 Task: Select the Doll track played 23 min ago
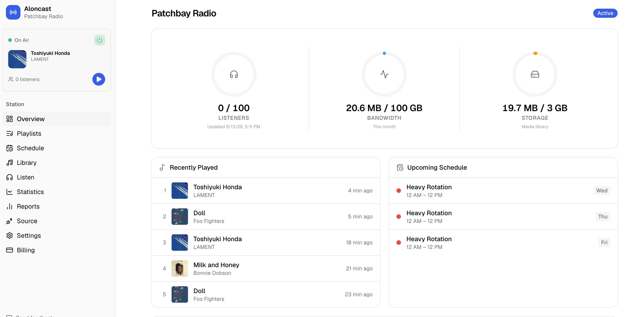(266, 295)
